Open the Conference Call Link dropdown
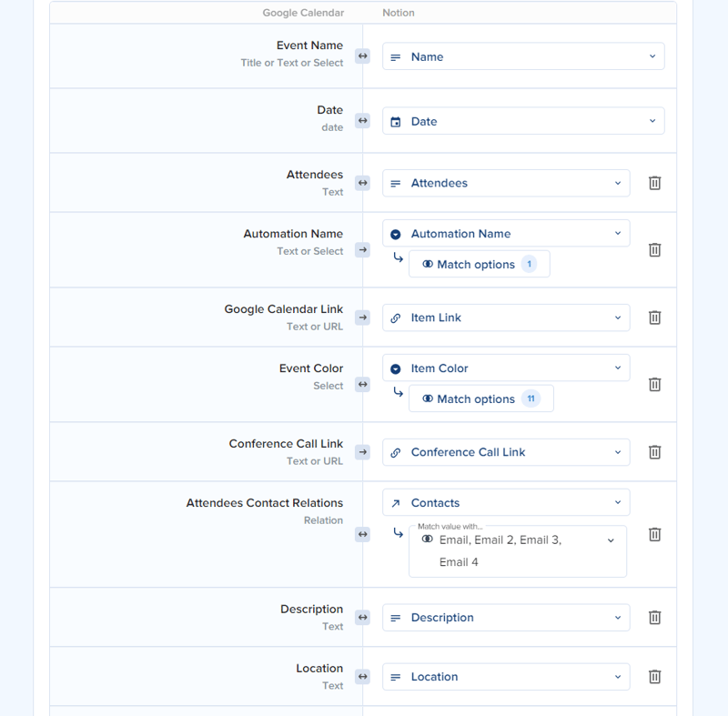Viewport: 728px width, 716px height. [506, 452]
